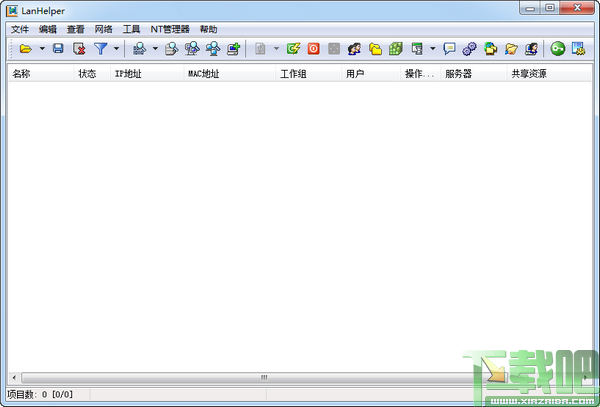Click the 共享资源 column header
600x407 pixels.
(549, 74)
